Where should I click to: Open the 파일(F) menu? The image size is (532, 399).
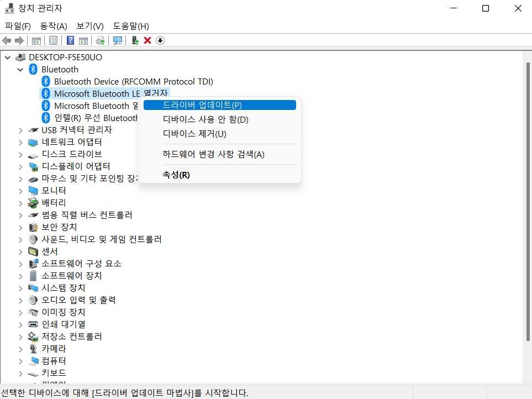[18, 26]
